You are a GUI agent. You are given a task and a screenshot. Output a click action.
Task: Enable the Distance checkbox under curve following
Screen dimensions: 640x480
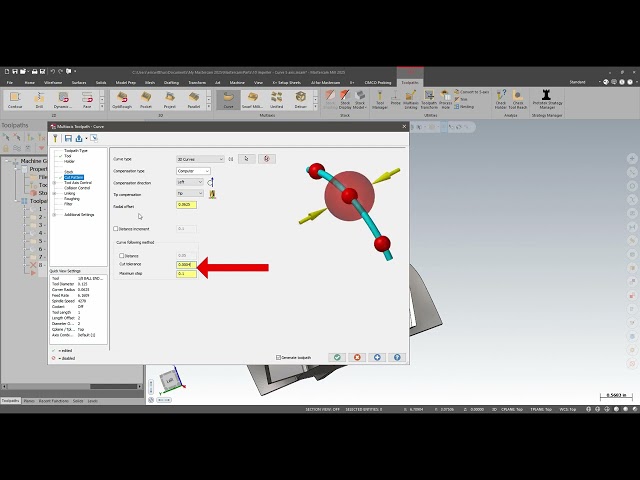(x=121, y=256)
